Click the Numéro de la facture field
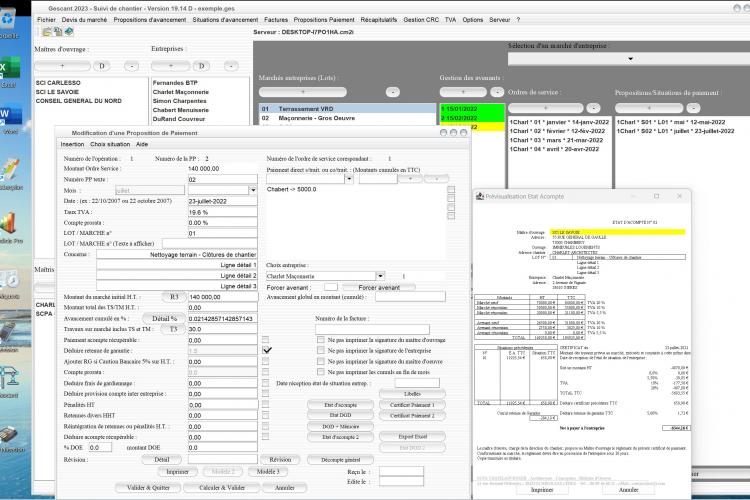The image size is (750, 500). (x=372, y=329)
